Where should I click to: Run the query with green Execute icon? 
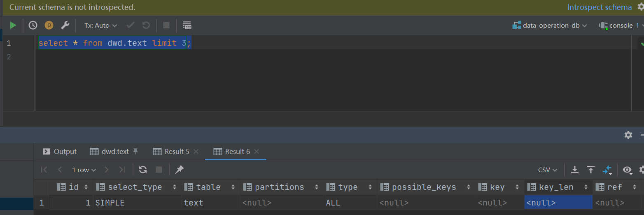[x=13, y=25]
